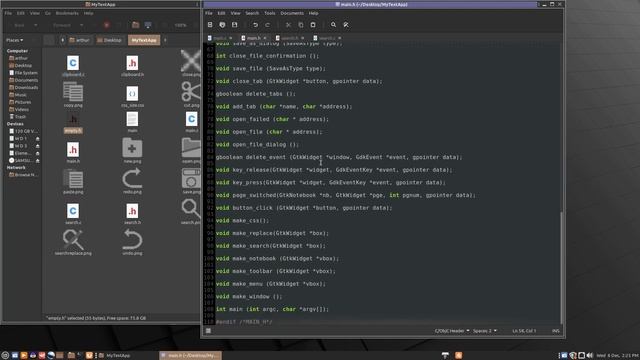Click the MyTextApp taskbar window button
The image size is (640, 360).
pyautogui.click(x=114, y=356)
